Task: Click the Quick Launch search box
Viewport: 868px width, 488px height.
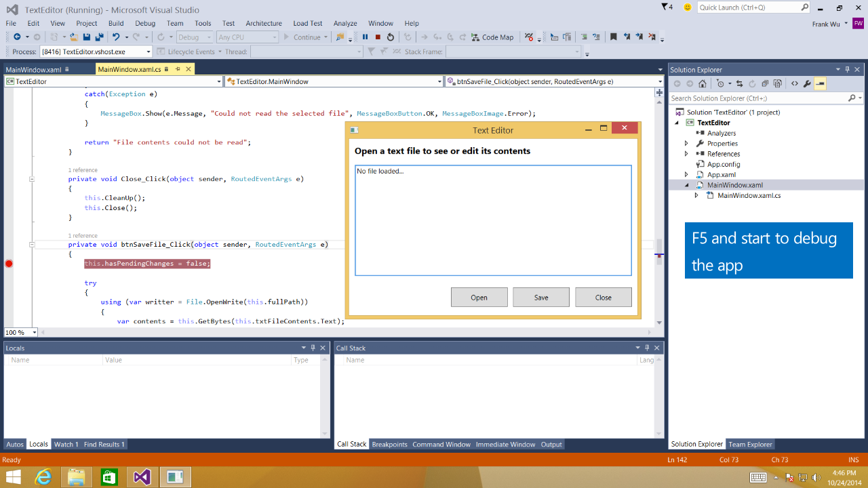Action: click(753, 7)
